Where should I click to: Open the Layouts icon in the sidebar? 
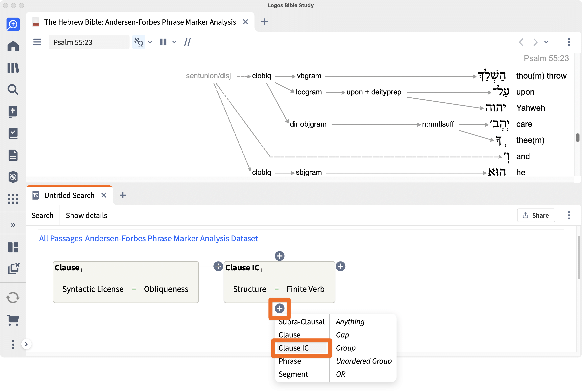[13, 248]
